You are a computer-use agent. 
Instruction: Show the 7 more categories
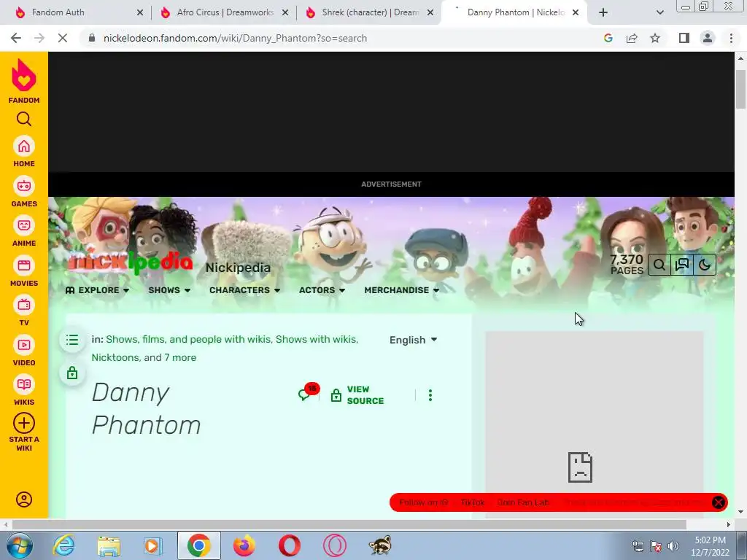tap(180, 357)
